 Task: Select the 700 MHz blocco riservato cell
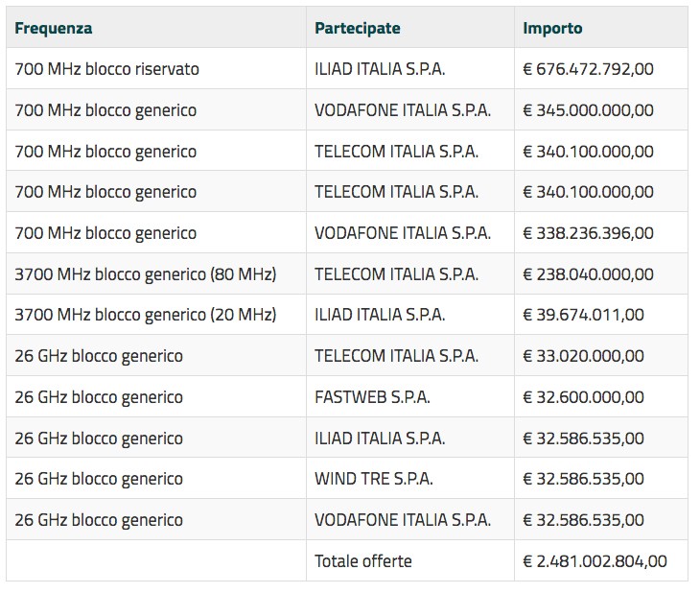tap(156, 69)
